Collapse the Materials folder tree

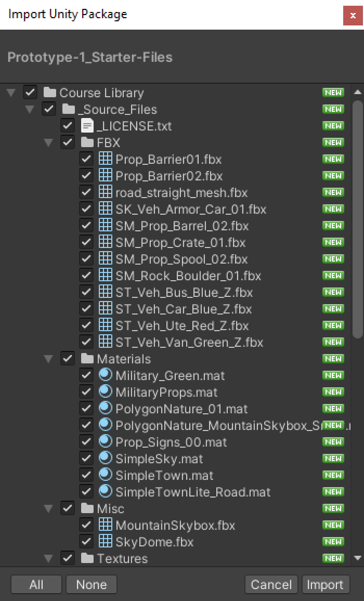[x=48, y=359]
